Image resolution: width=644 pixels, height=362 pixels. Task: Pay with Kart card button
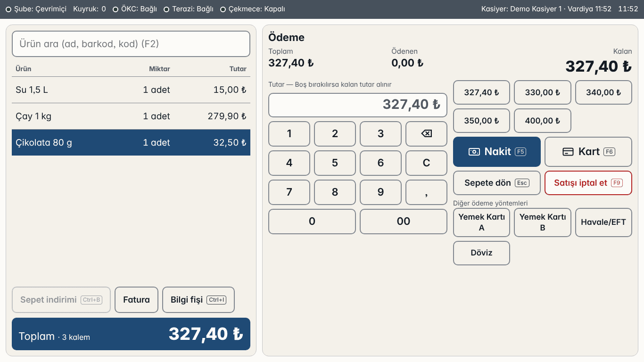(588, 152)
